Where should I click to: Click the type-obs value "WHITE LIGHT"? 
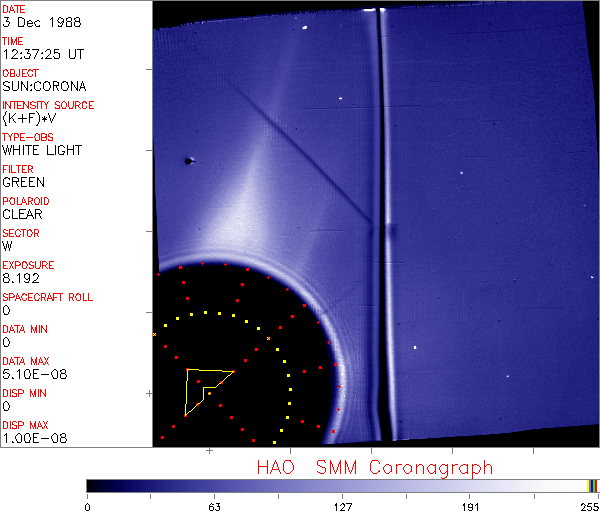(42, 150)
